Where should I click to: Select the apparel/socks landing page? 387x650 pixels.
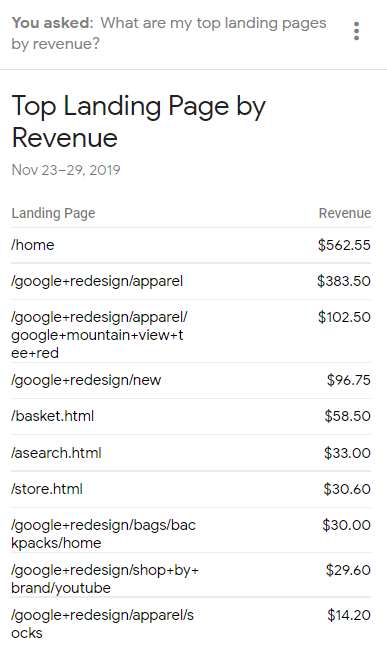(103, 624)
